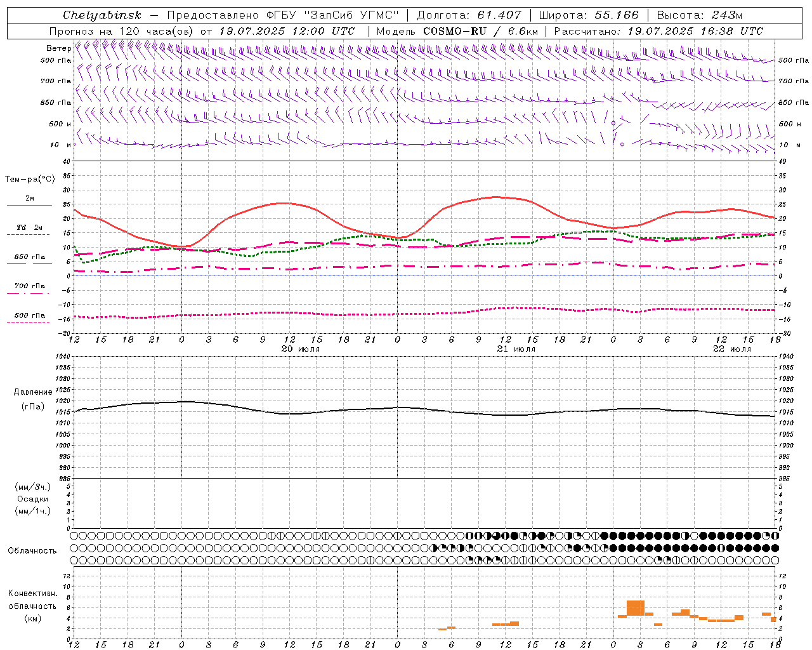Click the Давление panel label

point(32,392)
